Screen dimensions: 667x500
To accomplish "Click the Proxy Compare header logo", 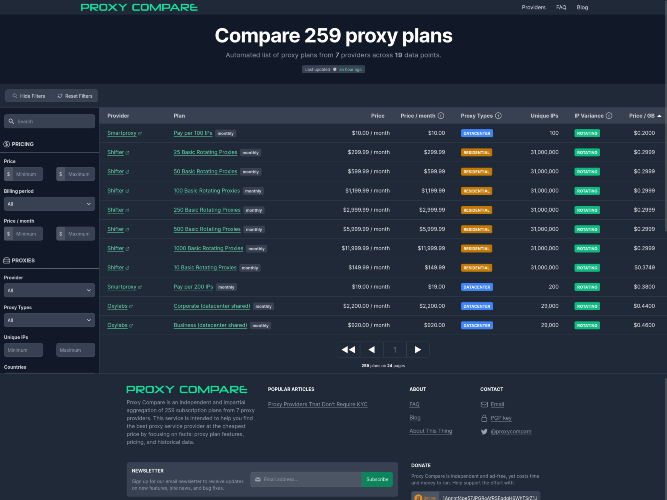I will [x=139, y=7].
